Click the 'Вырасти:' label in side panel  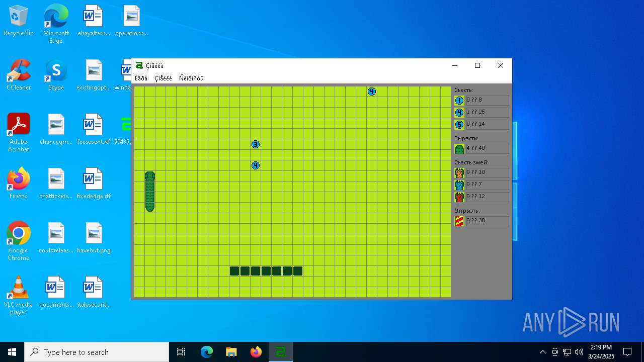tap(466, 138)
